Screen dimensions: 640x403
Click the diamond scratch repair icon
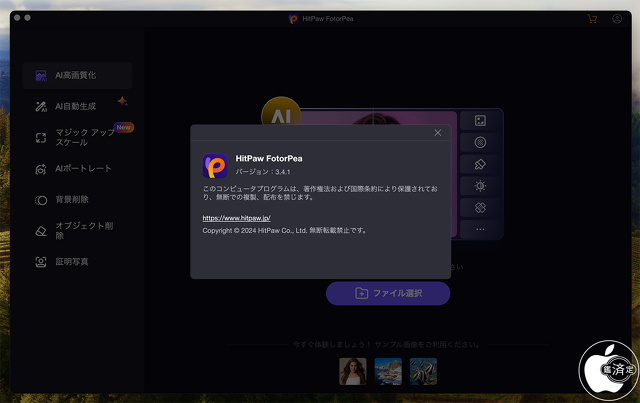tap(480, 207)
